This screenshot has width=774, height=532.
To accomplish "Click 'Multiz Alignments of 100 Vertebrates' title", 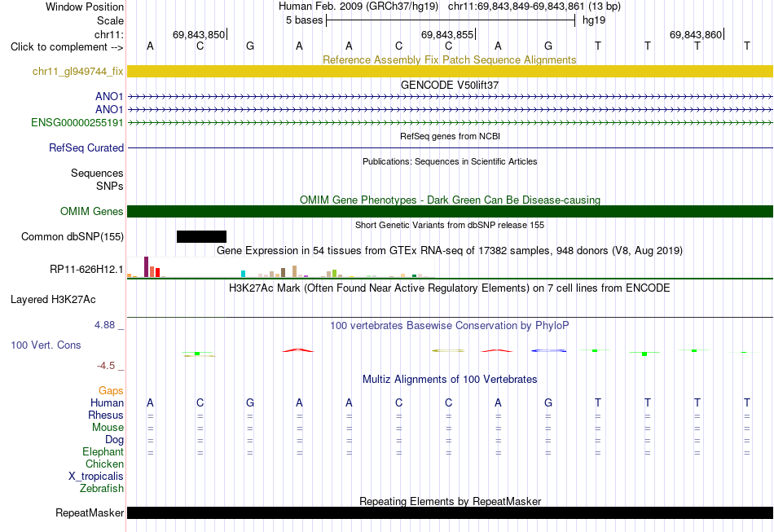I will click(450, 380).
